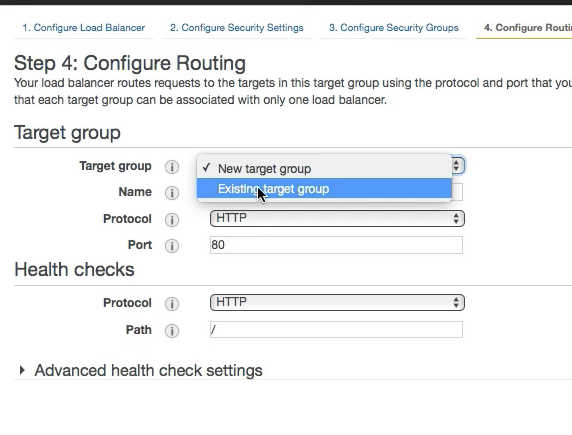Click info icon next to Path
The image size is (572, 435).
tap(172, 331)
